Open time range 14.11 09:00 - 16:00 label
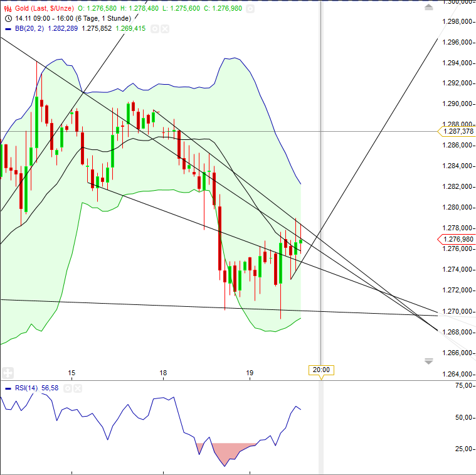Viewport: 476px width, 475px height. coord(73,18)
